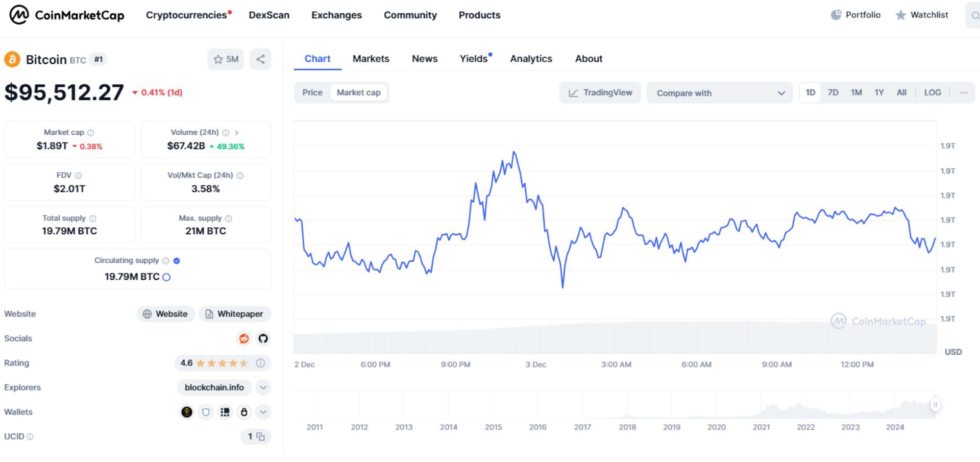
Task: Toggle LOG scale on the chart
Action: point(932,92)
